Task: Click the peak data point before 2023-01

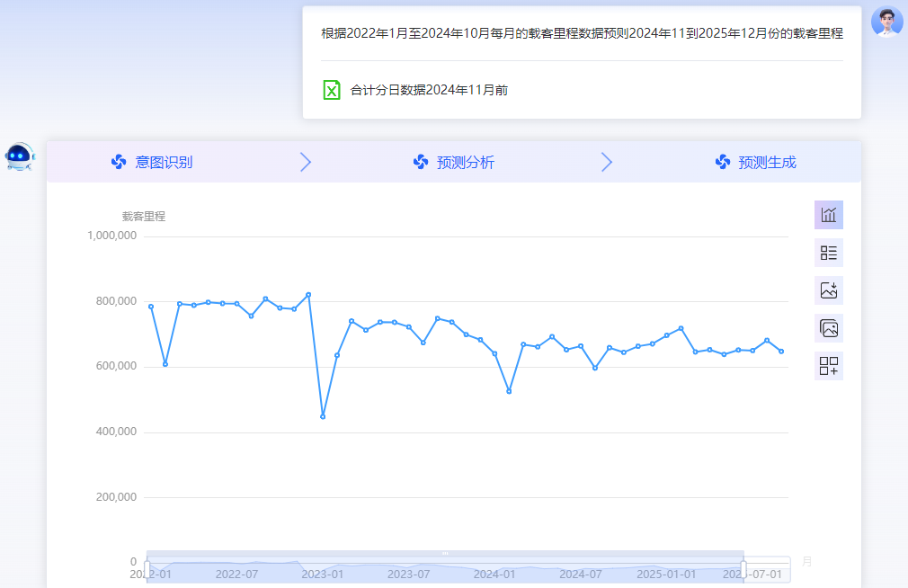Action: 308,295
